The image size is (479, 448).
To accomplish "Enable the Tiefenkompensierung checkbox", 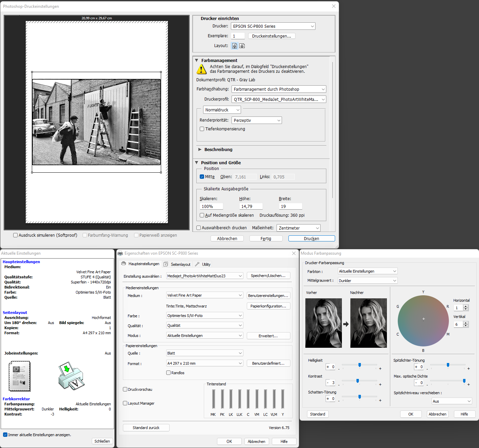I will pos(202,129).
